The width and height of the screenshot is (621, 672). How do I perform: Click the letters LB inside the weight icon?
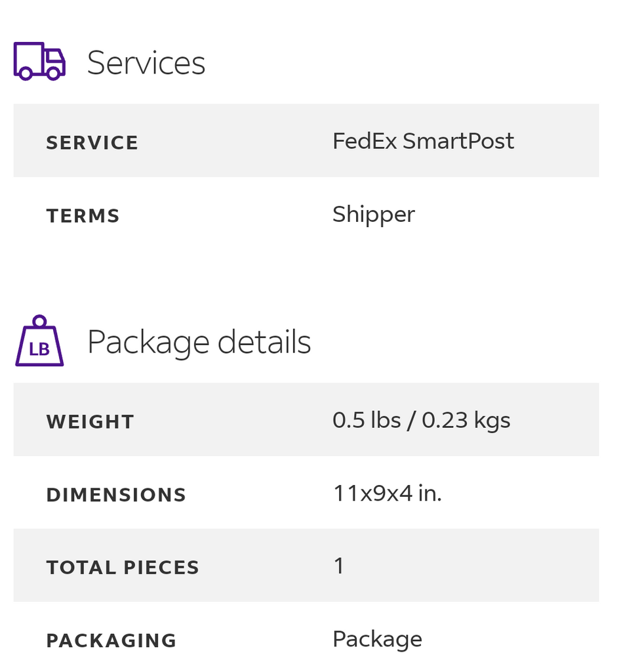tap(39, 350)
